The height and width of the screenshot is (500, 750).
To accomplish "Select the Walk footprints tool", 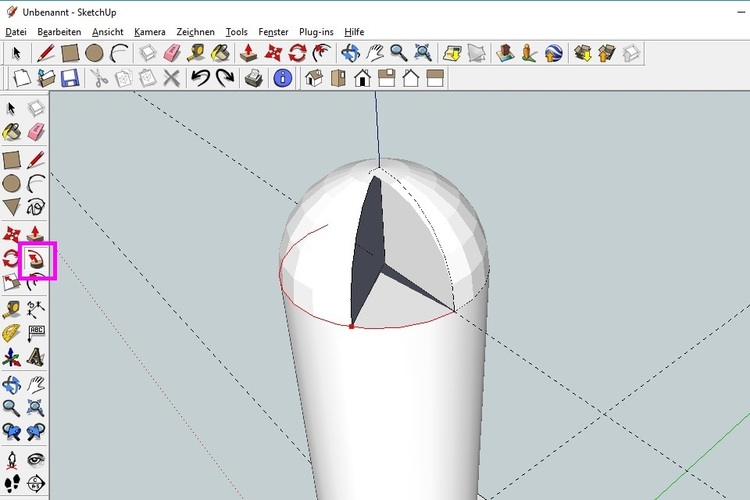I will click(x=11, y=483).
